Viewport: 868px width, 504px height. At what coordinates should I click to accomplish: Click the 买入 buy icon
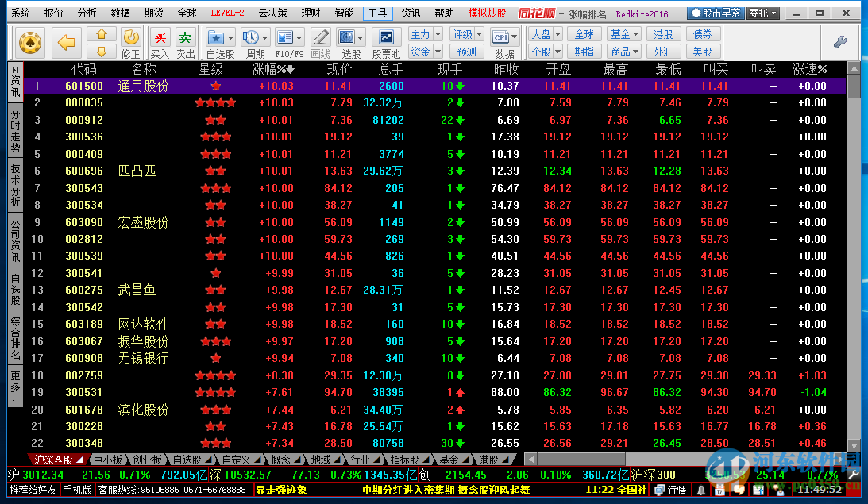point(160,37)
